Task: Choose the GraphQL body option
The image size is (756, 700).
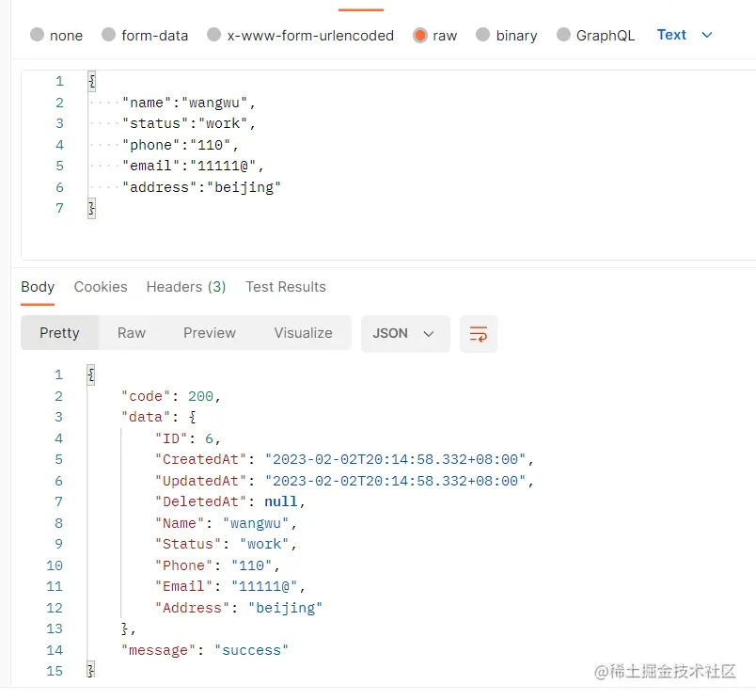Action: 563,35
